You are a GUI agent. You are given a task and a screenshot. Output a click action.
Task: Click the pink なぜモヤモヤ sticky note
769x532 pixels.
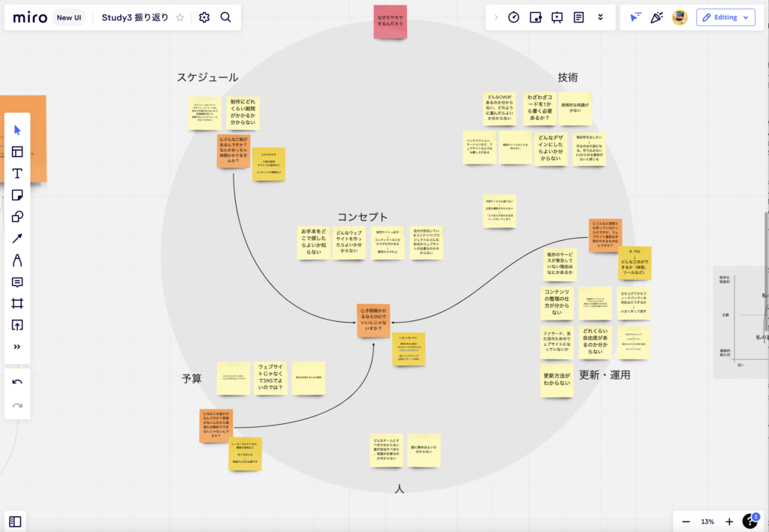(x=391, y=22)
